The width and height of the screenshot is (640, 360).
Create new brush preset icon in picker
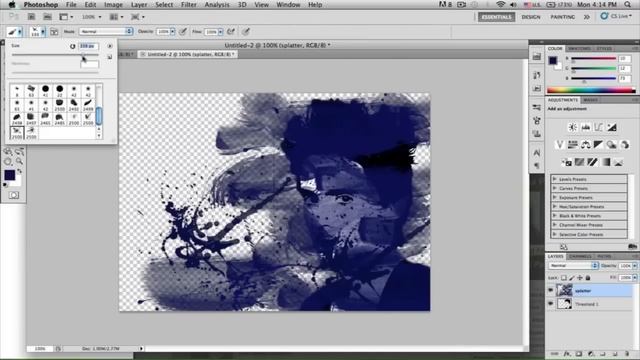pos(110,57)
